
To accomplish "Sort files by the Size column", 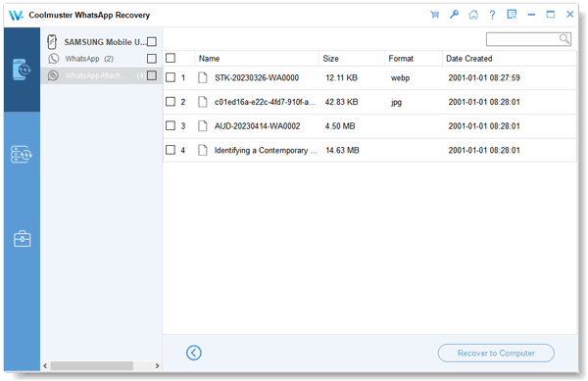I will click(331, 59).
